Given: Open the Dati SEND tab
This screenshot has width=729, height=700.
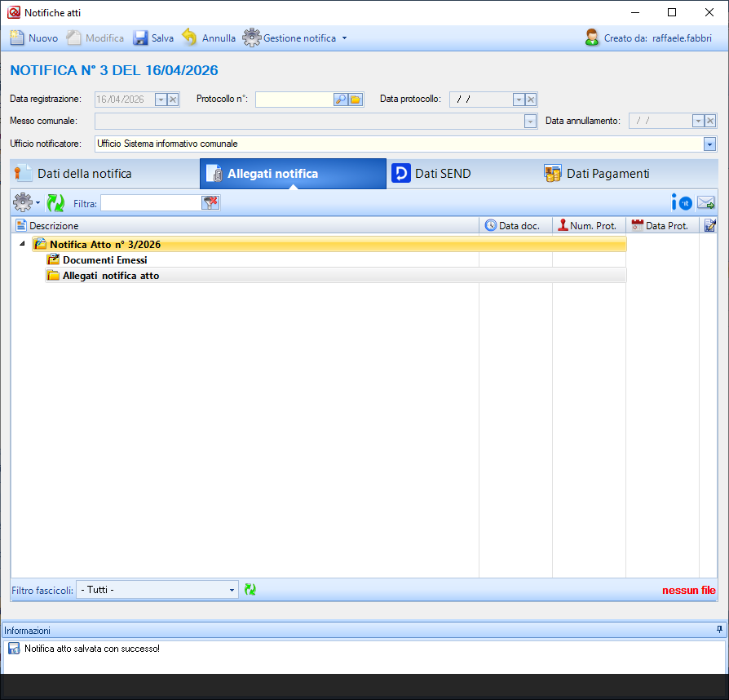Looking at the screenshot, I should 431,174.
